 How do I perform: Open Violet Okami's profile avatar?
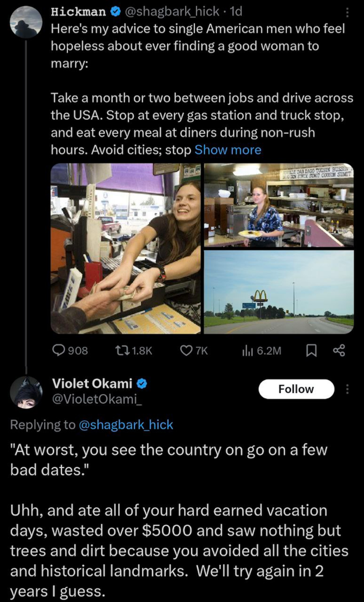click(x=26, y=391)
